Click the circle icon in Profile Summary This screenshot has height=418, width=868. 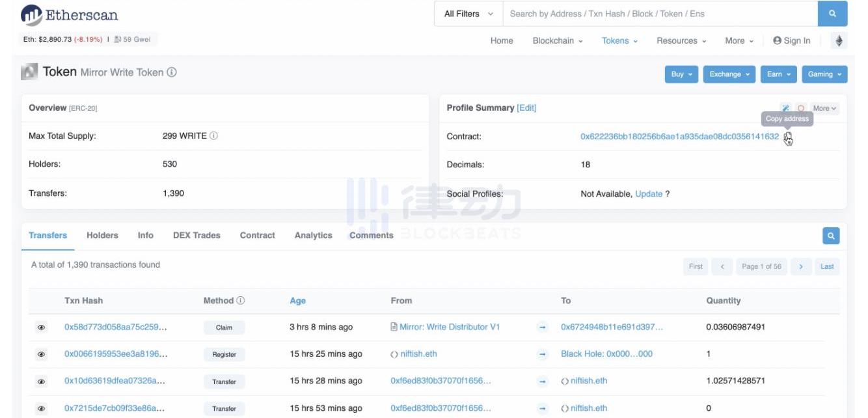point(801,109)
